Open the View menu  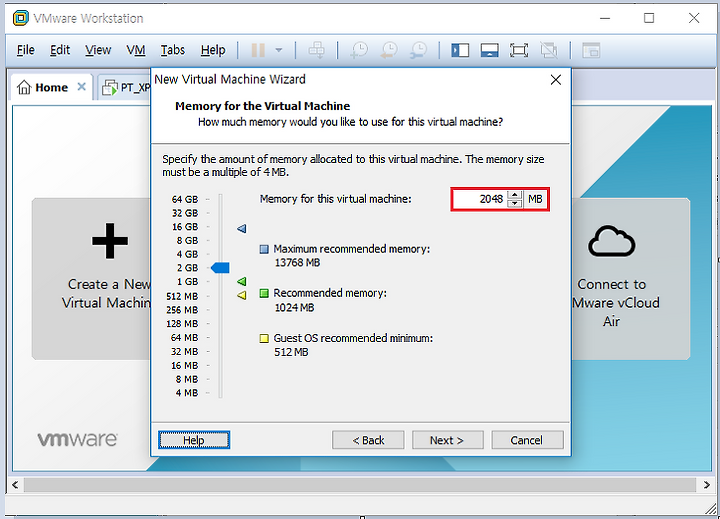pyautogui.click(x=98, y=50)
